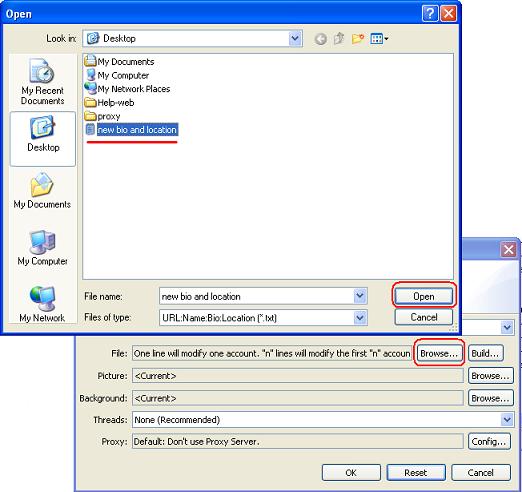Viewport: 522px width, 492px height.
Task: Create a new folder icon
Action: click(x=357, y=39)
